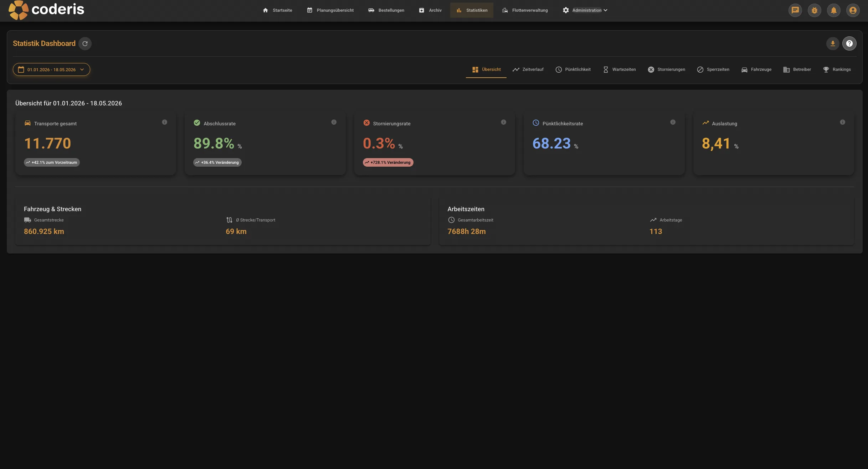Go to Startseite

[x=277, y=10]
